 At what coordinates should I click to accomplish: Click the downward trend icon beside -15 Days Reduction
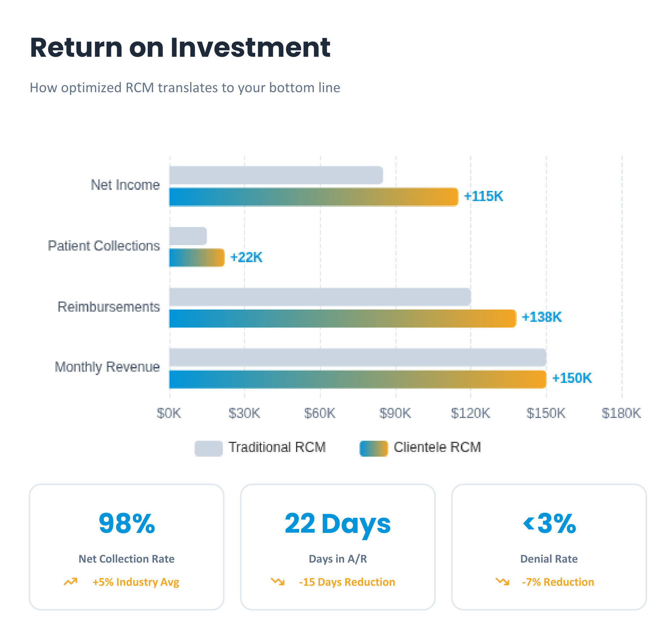[x=278, y=581]
